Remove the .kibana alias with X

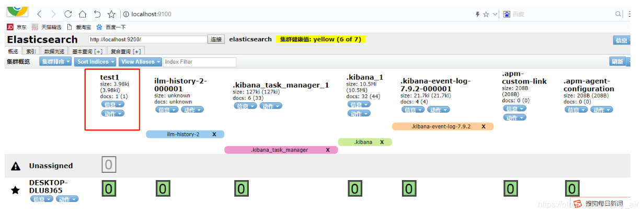(382, 142)
